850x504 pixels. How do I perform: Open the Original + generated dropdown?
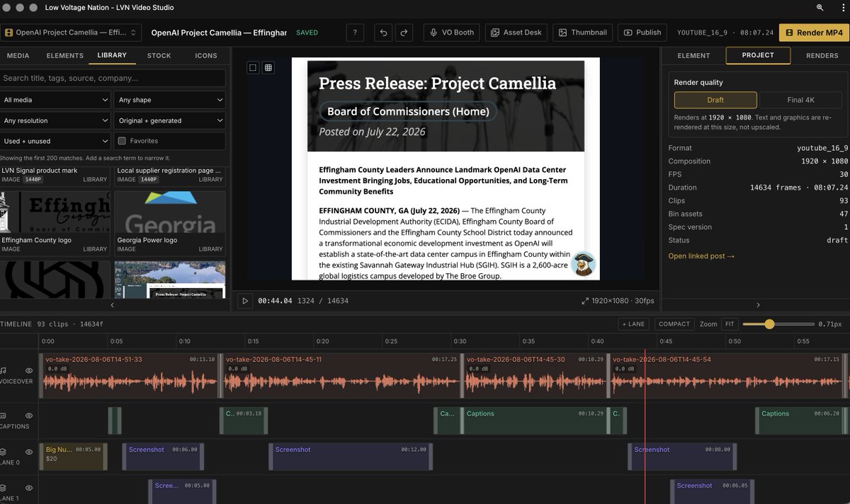click(x=170, y=120)
